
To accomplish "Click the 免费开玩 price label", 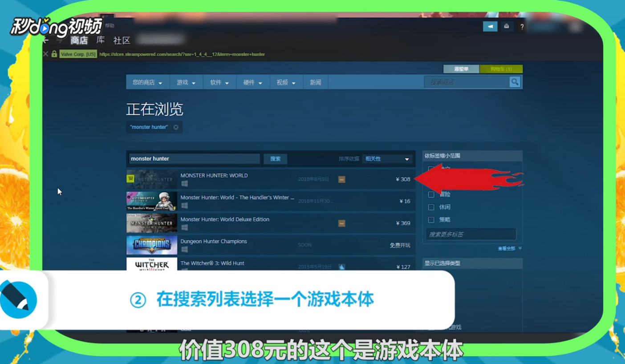I will point(400,245).
